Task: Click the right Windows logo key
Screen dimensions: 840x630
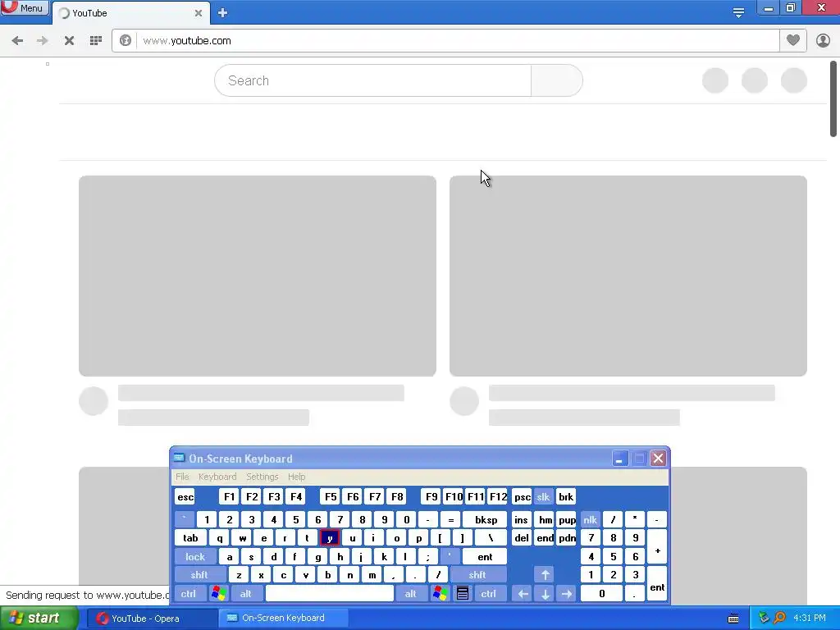Action: 441,594
